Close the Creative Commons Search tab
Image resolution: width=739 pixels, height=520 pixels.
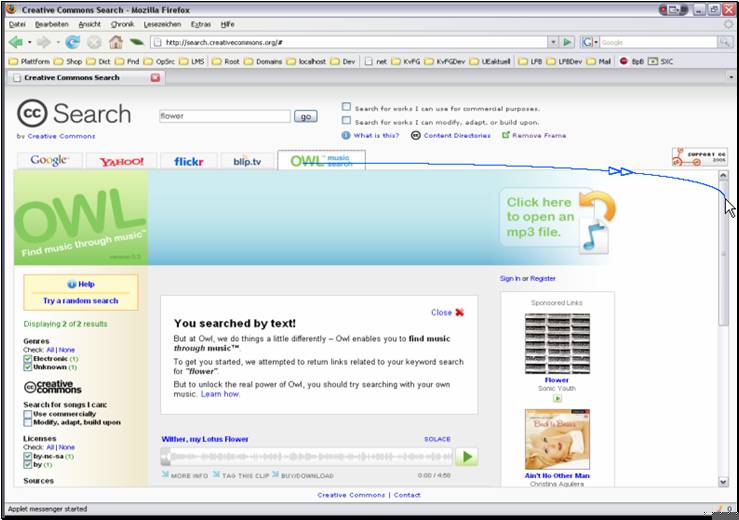pyautogui.click(x=155, y=77)
